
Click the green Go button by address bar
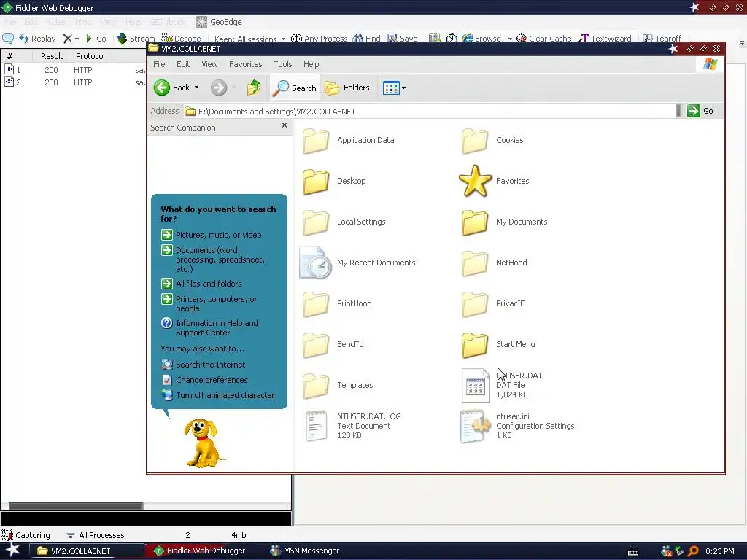pos(700,111)
